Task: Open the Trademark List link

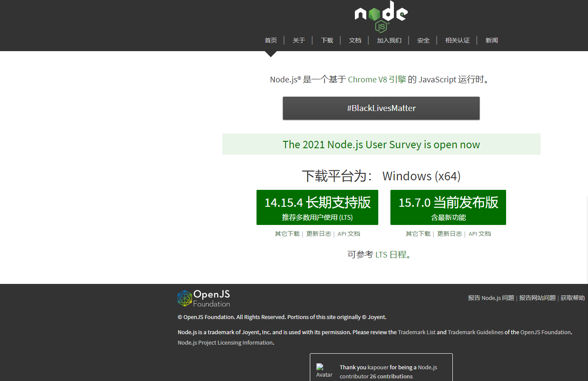Action: tap(417, 332)
